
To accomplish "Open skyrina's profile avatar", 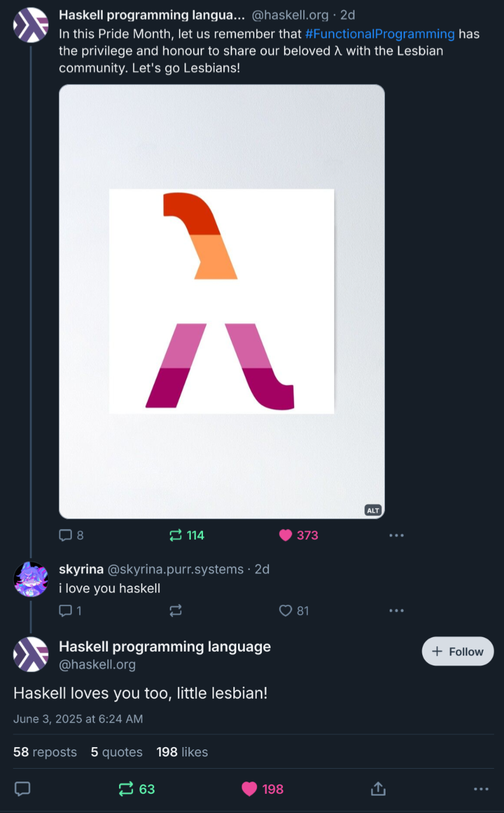I will [x=30, y=579].
